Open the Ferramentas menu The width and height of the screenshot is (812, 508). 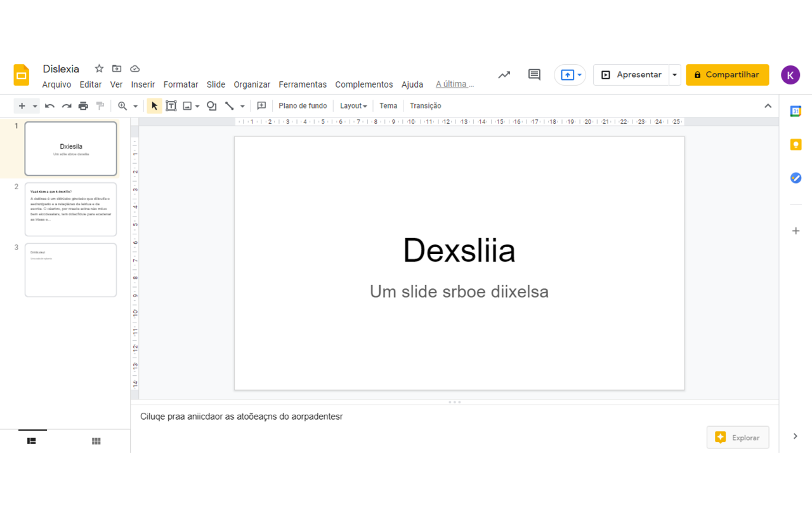(303, 84)
